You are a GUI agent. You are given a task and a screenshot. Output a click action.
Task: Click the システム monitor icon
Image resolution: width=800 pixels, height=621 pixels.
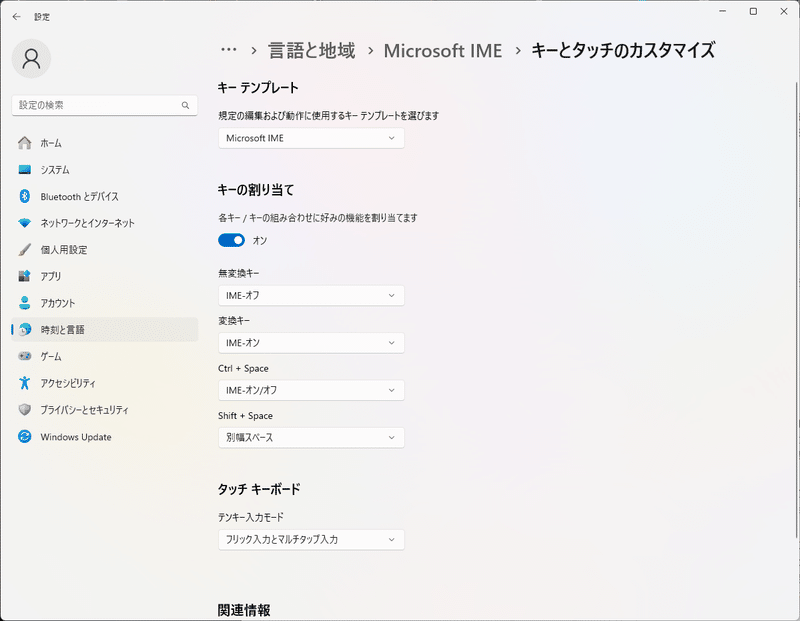24,169
